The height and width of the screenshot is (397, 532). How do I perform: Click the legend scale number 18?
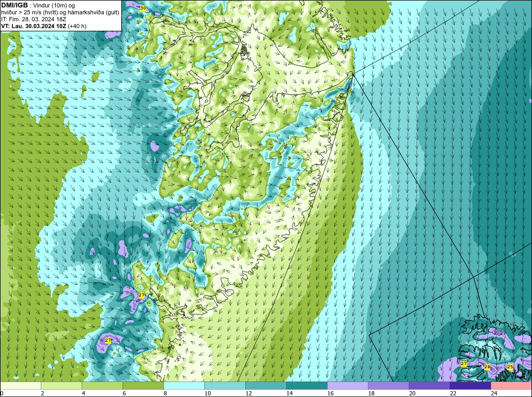(x=371, y=393)
